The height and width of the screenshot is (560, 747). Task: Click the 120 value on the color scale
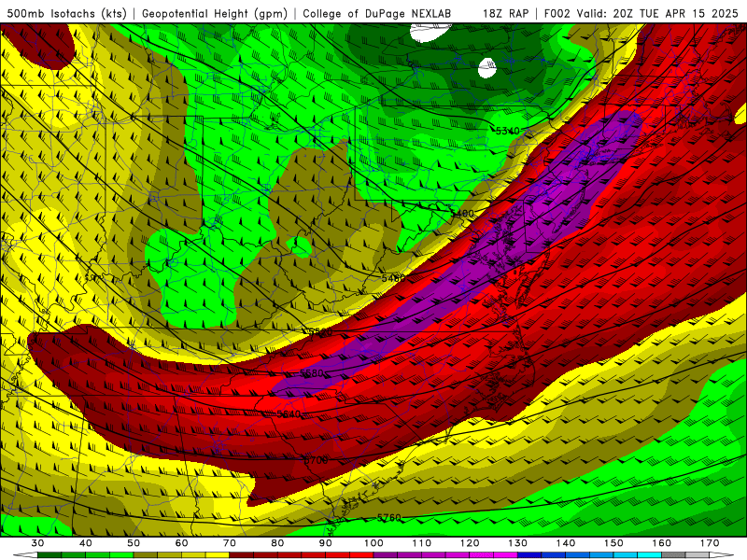click(x=471, y=543)
